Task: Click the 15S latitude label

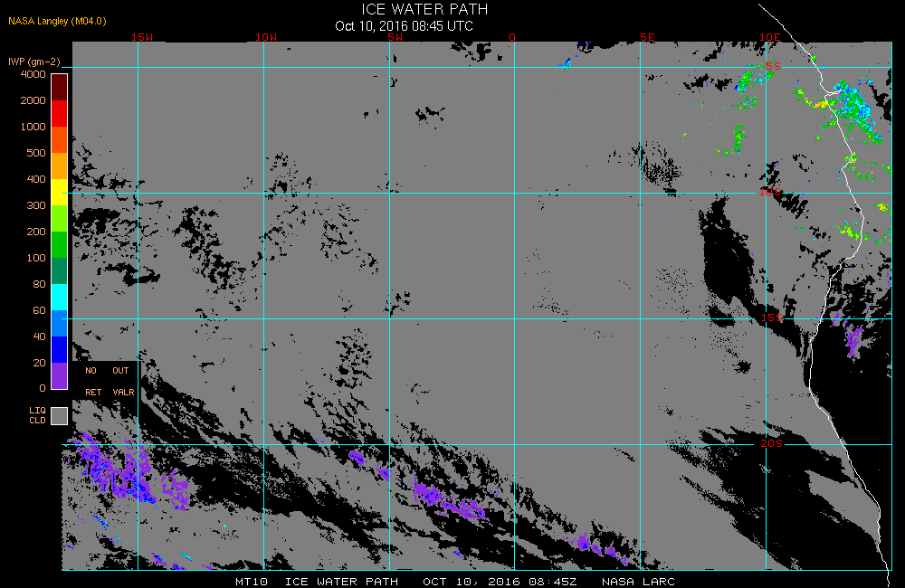Action: pyautogui.click(x=772, y=318)
